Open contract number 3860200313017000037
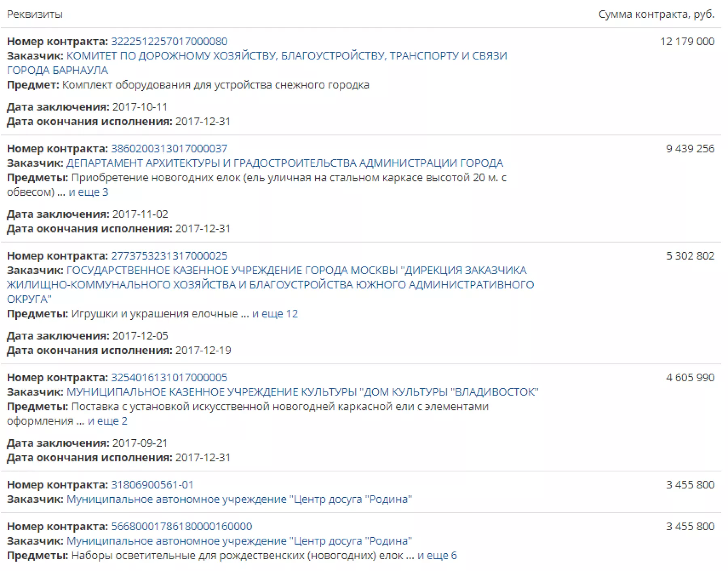The height and width of the screenshot is (571, 728). tap(169, 148)
